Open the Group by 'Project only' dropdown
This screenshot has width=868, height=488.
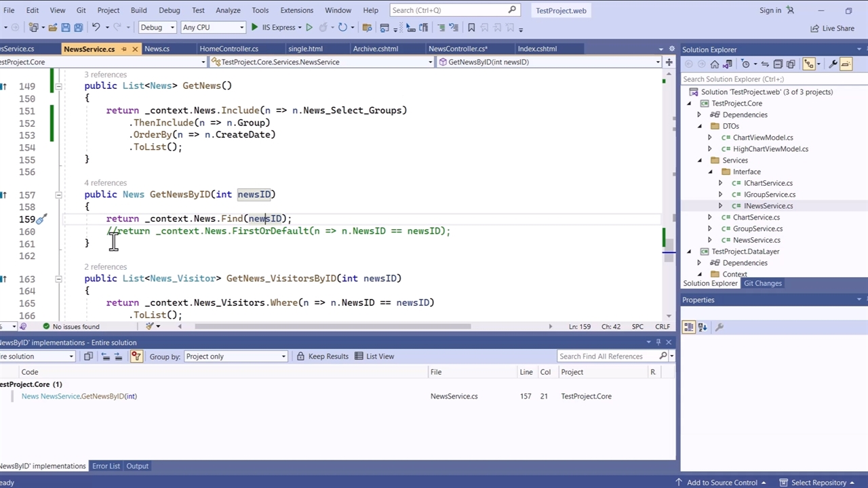pos(235,357)
